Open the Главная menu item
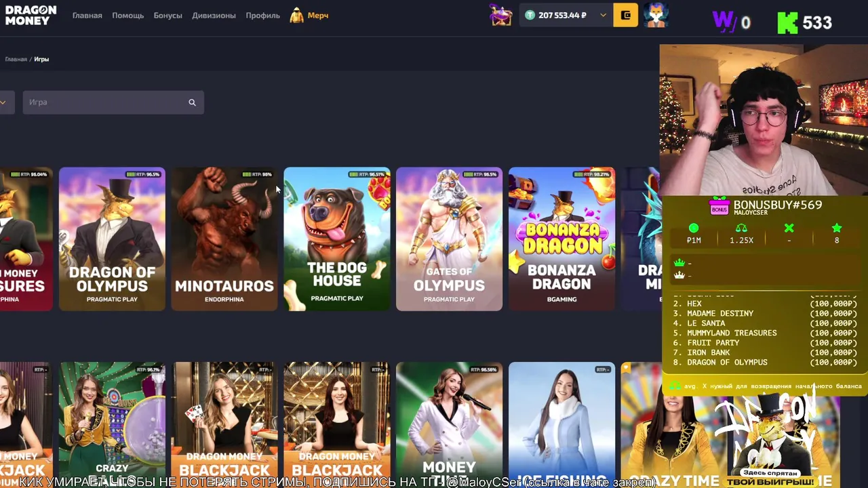 87,15
